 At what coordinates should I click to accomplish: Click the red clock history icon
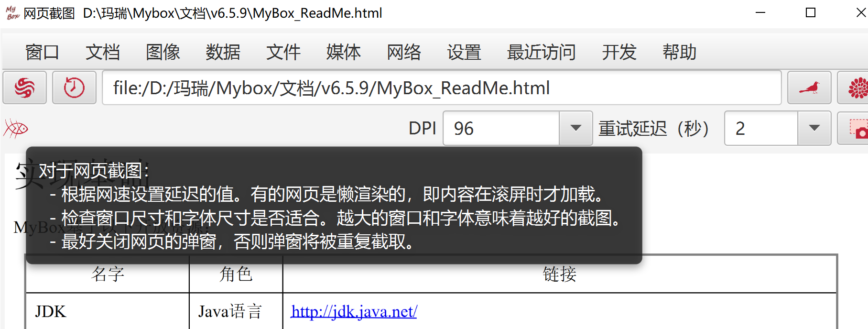(x=74, y=88)
